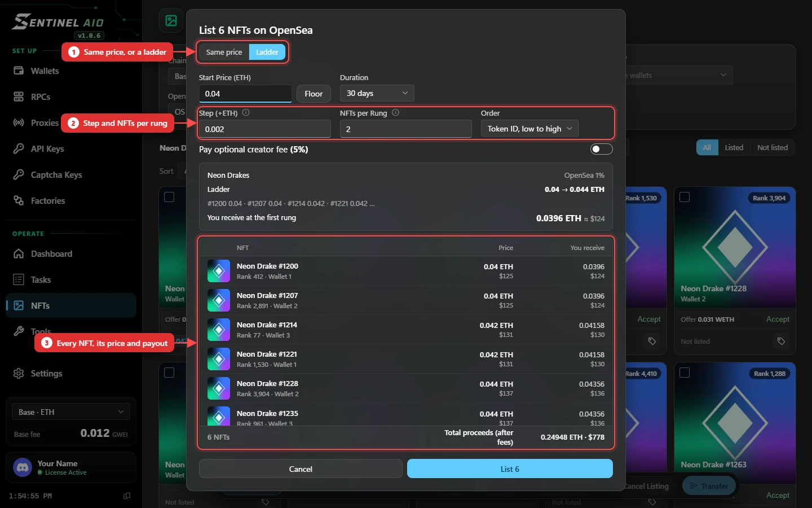This screenshot has width=812, height=508.
Task: Open Factories via its sidebar icon
Action: (19, 200)
